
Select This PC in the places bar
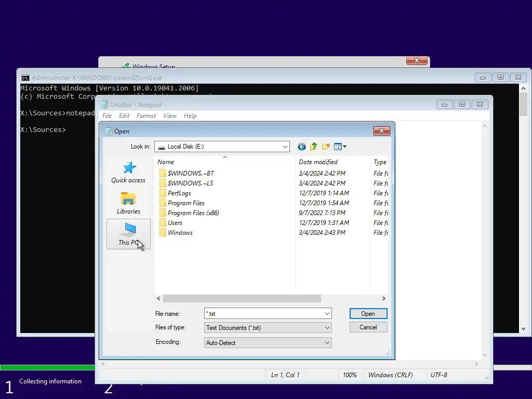[x=128, y=234]
